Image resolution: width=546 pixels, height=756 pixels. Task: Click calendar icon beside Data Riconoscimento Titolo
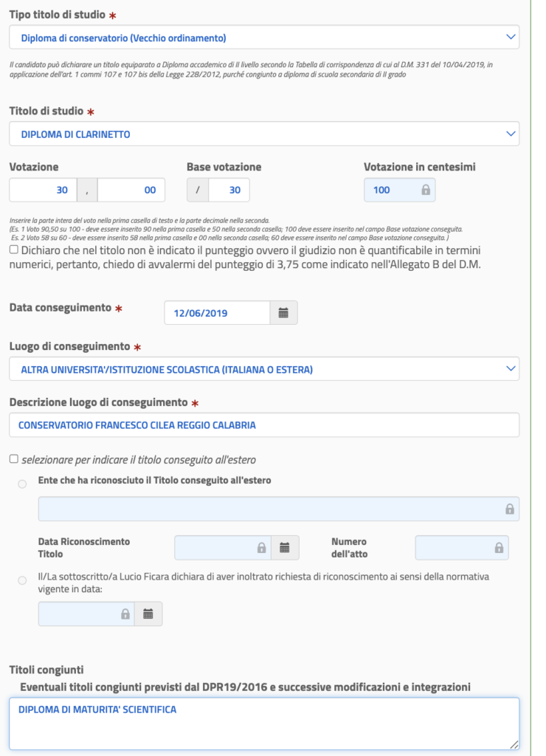[x=284, y=548]
